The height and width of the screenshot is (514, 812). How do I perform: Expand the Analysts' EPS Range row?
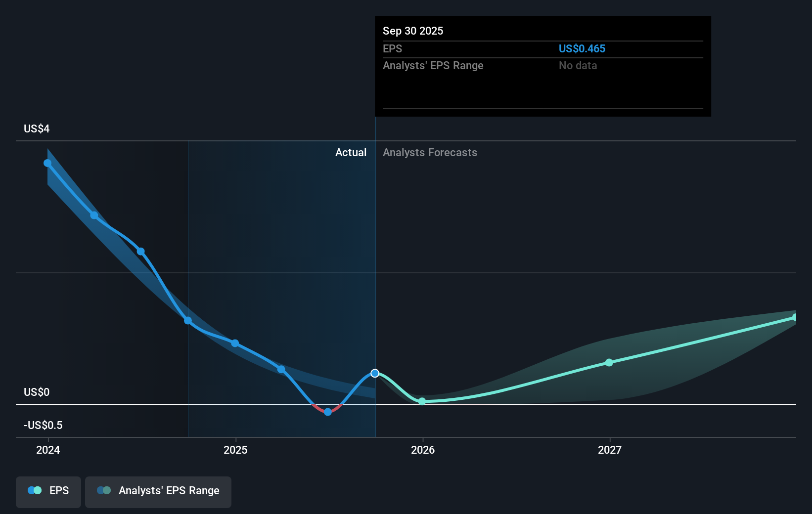tap(433, 65)
